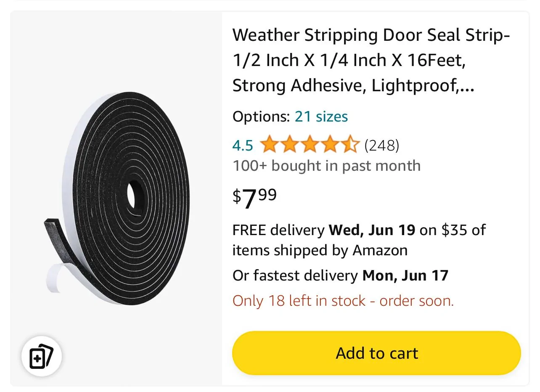
Task: Click the $7.99 price
Action: click(254, 198)
